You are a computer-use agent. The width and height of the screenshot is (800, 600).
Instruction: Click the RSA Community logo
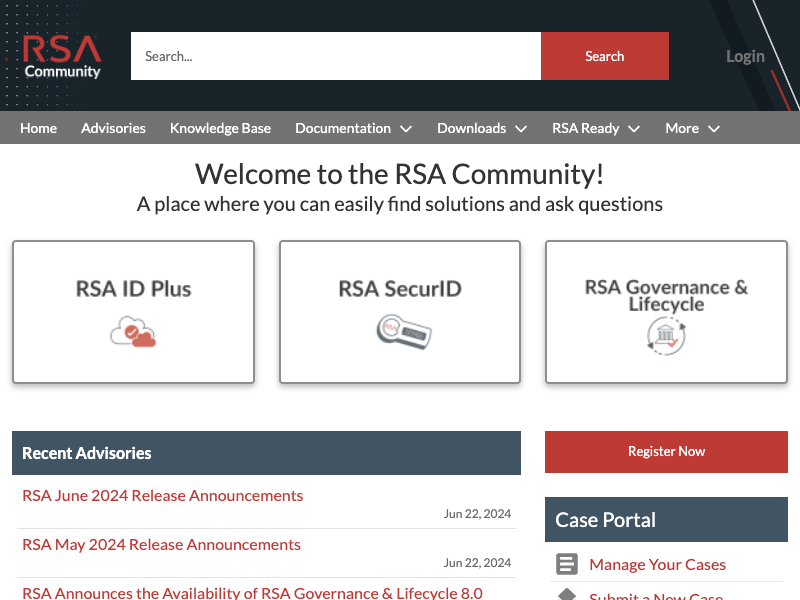(62, 57)
